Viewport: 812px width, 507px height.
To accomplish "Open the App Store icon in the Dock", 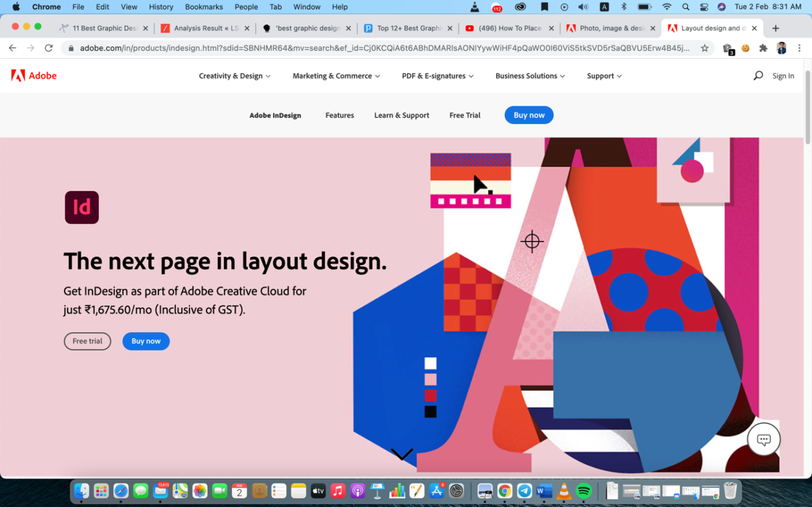I will pos(437,491).
